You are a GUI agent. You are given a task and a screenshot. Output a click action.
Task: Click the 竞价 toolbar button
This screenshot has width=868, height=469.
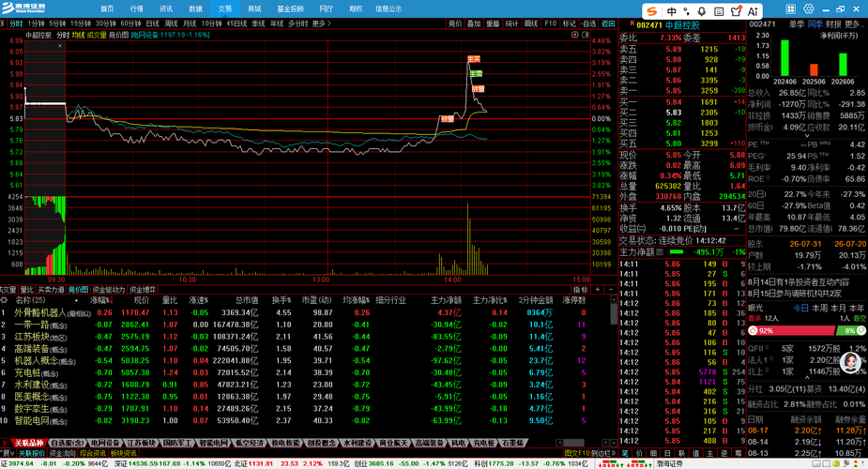coord(454,23)
